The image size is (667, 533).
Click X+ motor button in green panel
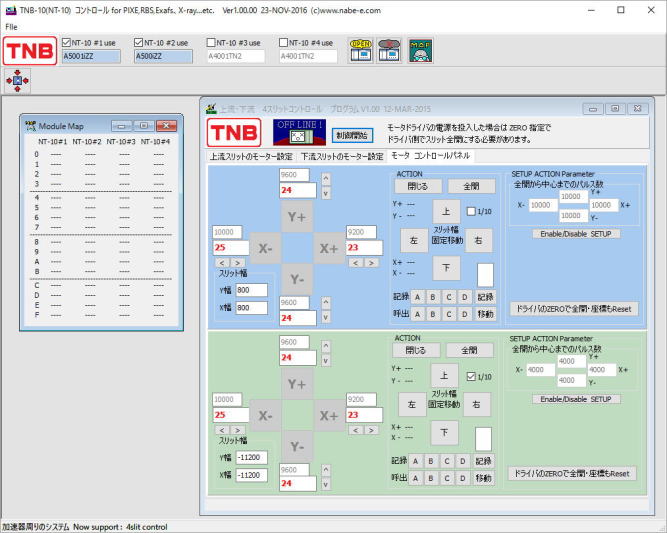(x=329, y=416)
